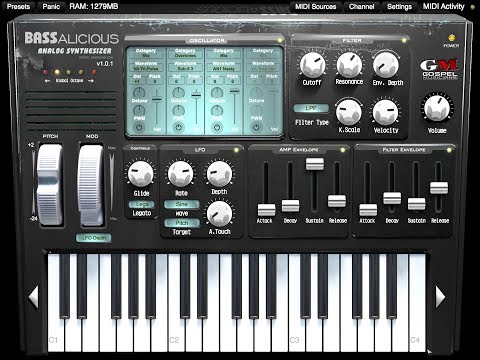This screenshot has width=480, height=360.
Task: Open the Settings menu
Action: (399, 6)
